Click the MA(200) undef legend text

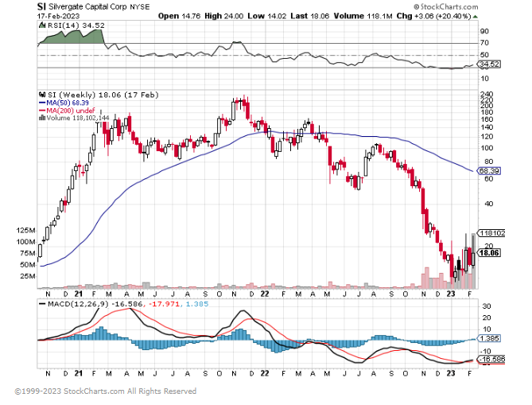[71, 111]
